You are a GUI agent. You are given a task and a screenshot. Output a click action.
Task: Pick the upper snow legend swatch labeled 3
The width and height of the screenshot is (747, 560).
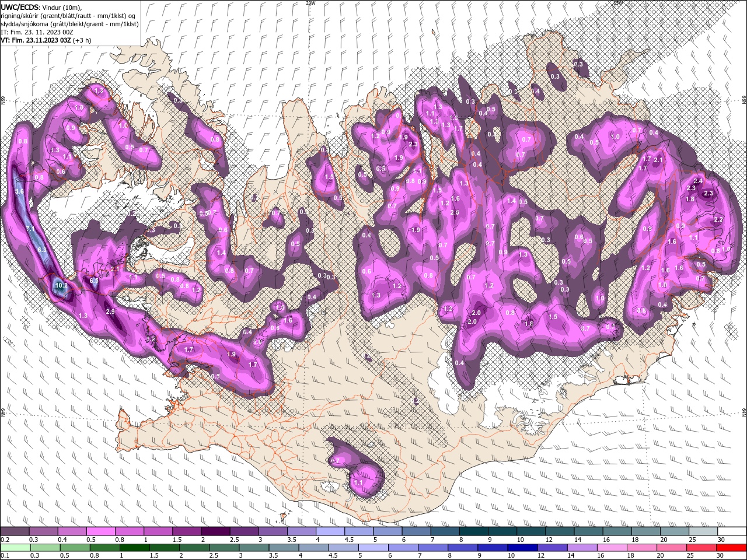tap(273, 531)
